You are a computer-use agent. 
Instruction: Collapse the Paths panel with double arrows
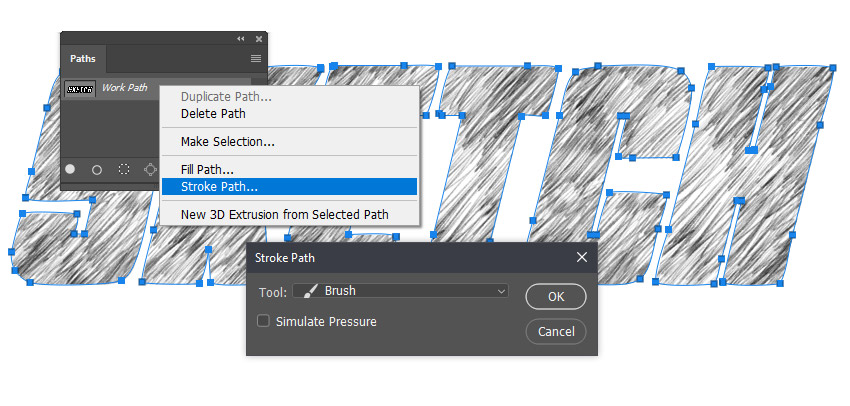coord(241,38)
